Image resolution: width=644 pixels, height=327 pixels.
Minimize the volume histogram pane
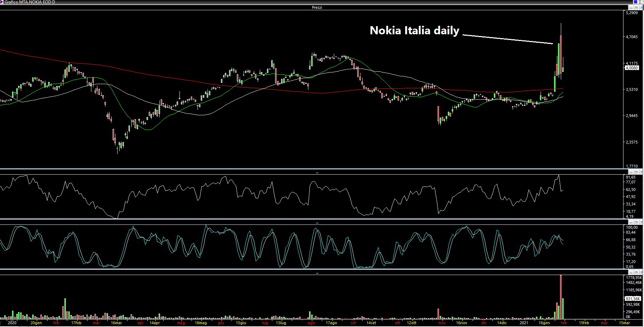click(631, 272)
